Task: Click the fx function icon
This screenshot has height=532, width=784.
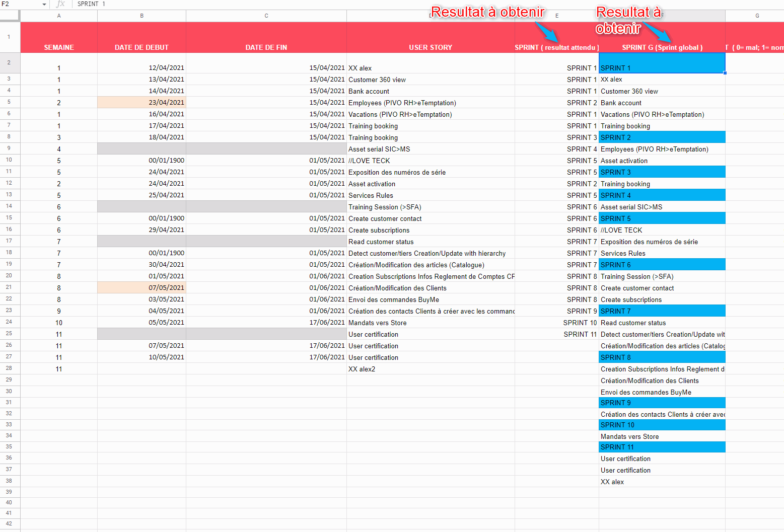Action: tap(60, 4)
